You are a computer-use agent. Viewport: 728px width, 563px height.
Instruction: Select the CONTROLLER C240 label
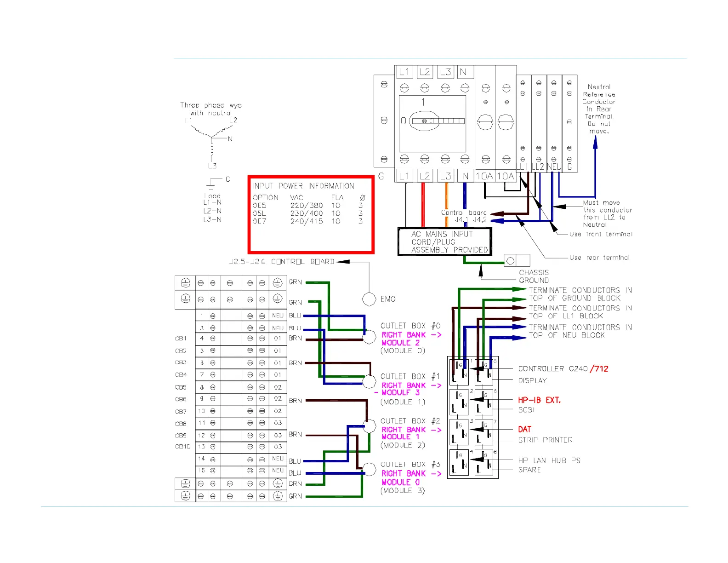click(553, 369)
